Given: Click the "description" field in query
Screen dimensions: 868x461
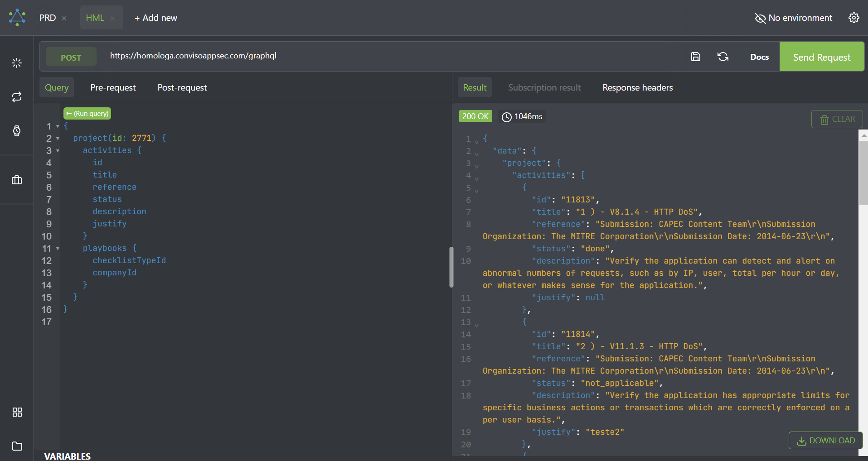Looking at the screenshot, I should pos(120,211).
